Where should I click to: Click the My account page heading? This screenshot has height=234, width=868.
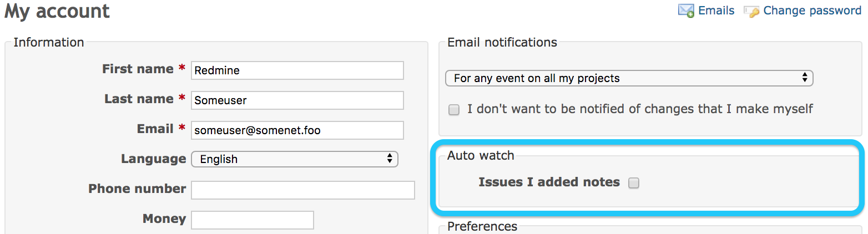(57, 12)
